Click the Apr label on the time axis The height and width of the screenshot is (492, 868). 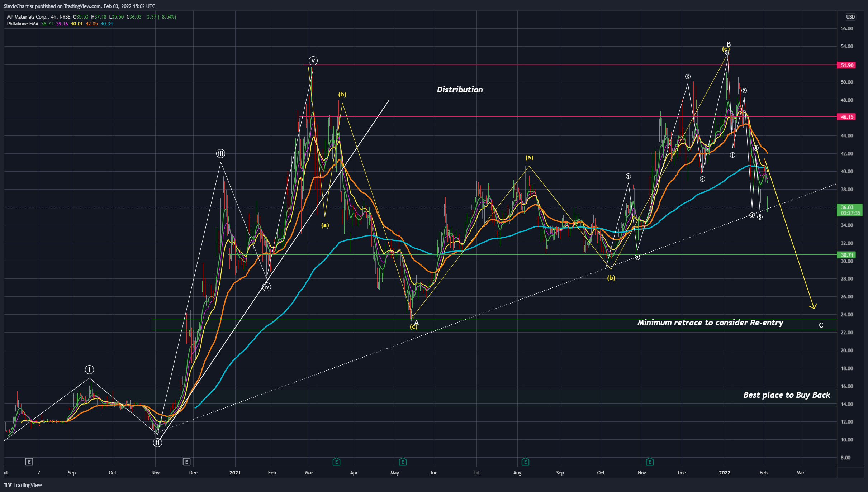pyautogui.click(x=354, y=473)
